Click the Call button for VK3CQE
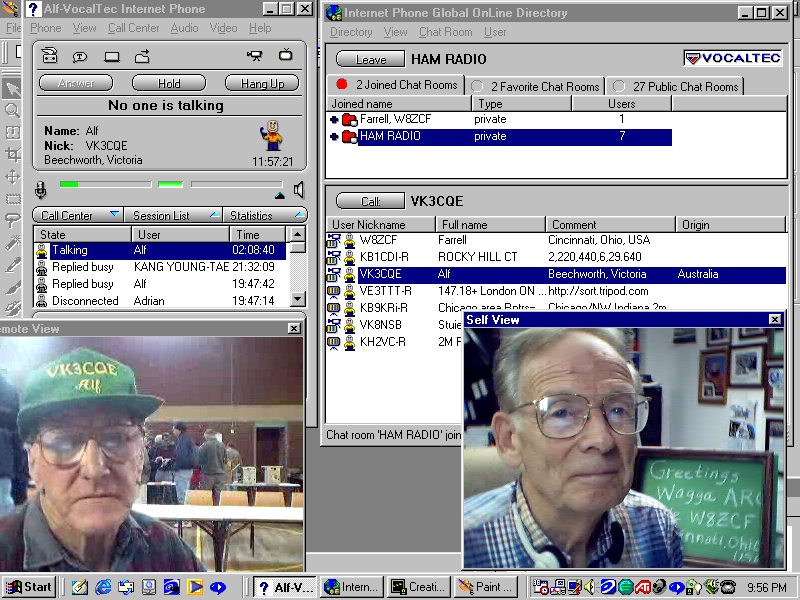 coord(370,201)
